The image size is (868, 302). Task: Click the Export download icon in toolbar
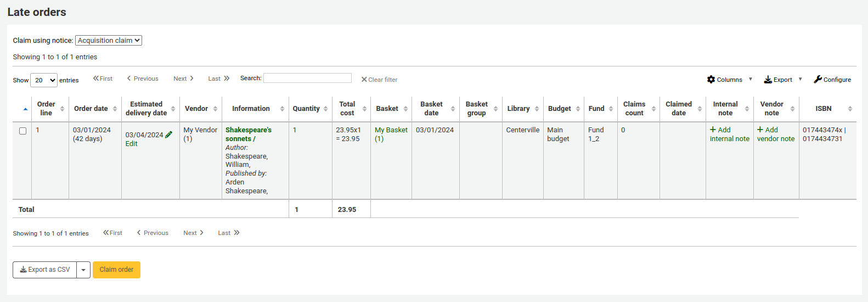[768, 80]
